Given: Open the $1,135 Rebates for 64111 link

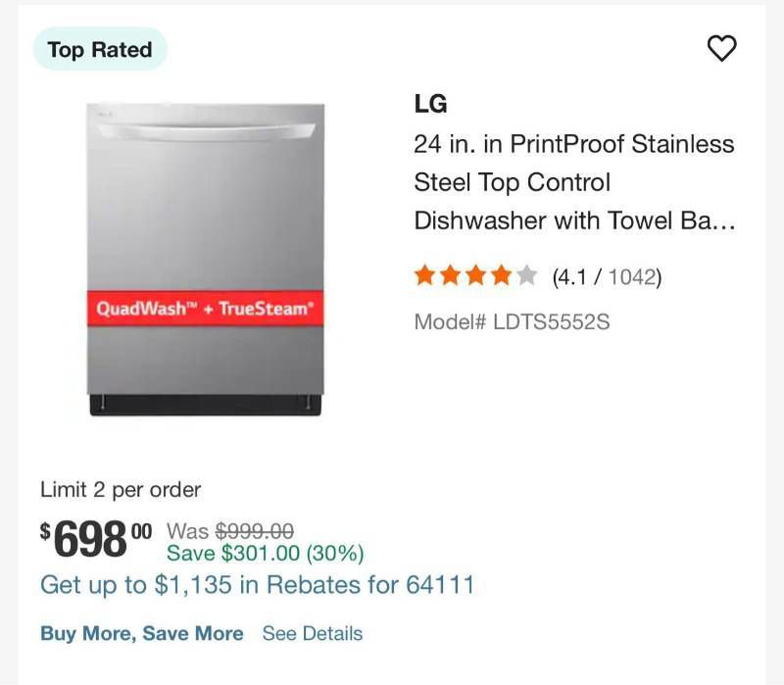Looking at the screenshot, I should tap(257, 586).
